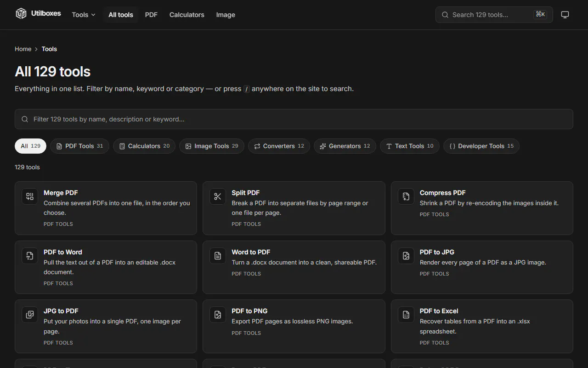
Task: Click the PDF to Excel spreadsheet icon
Action: click(406, 315)
